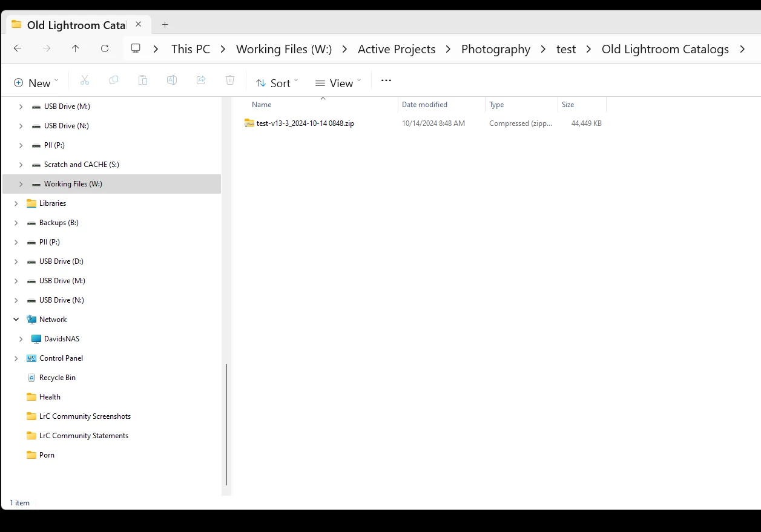Click test breadcrumb segment
The width and height of the screenshot is (761, 532).
click(566, 49)
